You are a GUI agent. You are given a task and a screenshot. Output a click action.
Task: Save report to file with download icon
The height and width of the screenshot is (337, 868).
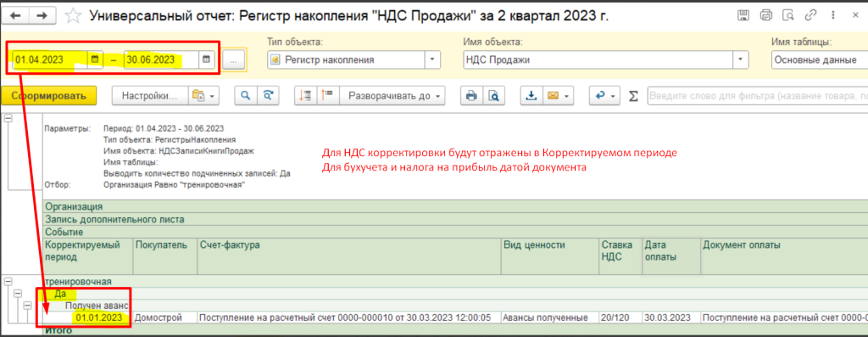tap(531, 95)
